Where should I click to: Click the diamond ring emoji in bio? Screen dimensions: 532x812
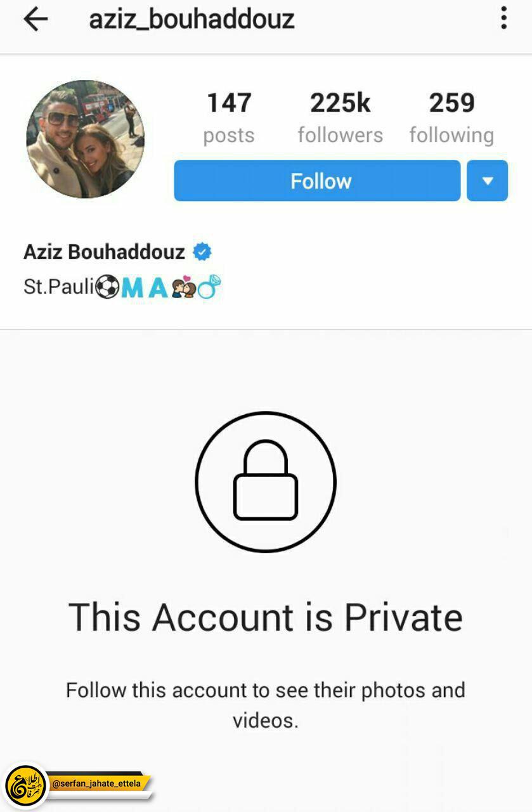tap(209, 287)
